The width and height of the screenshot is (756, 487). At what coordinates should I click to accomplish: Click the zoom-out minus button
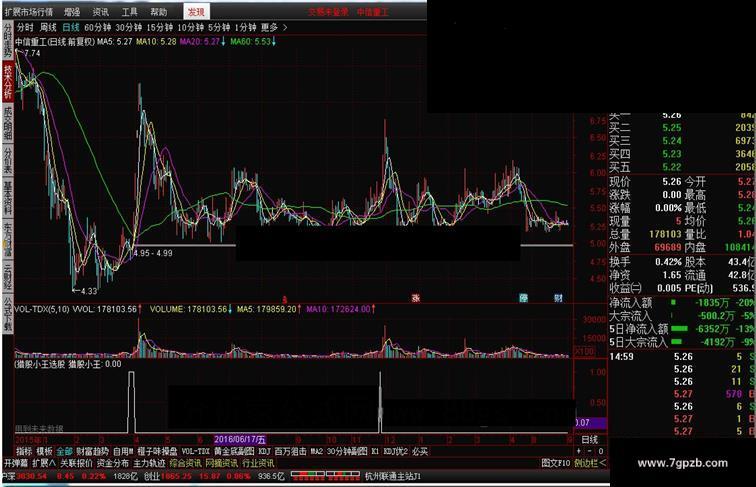coord(589,451)
